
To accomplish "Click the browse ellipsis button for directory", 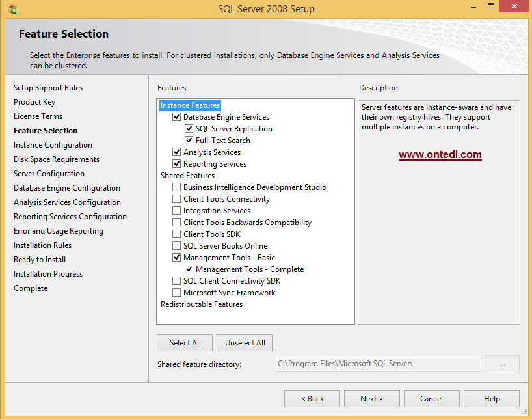I will point(502,364).
